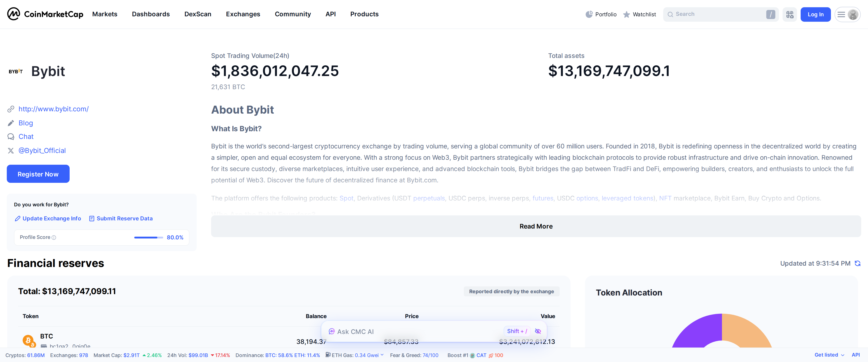Viewport: 868px width, 362px height.
Task: Click the CMC AI logo icon
Action: click(x=332, y=331)
